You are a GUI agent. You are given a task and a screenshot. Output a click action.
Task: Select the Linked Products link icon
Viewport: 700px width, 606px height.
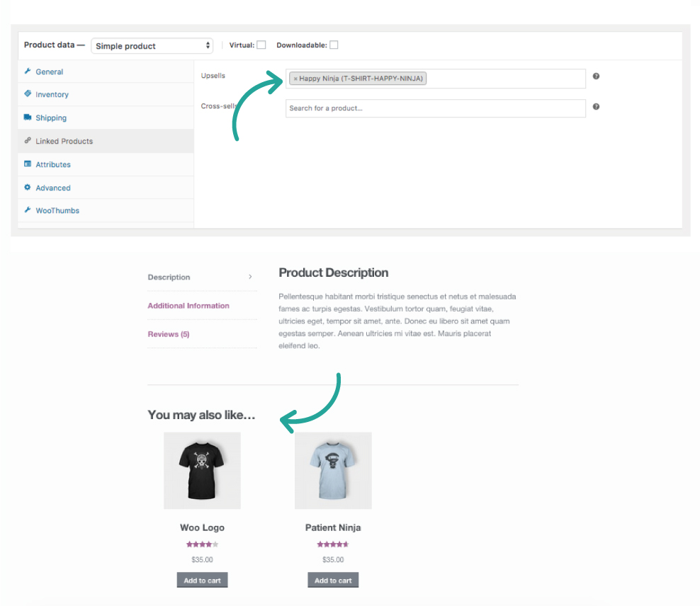[27, 141]
